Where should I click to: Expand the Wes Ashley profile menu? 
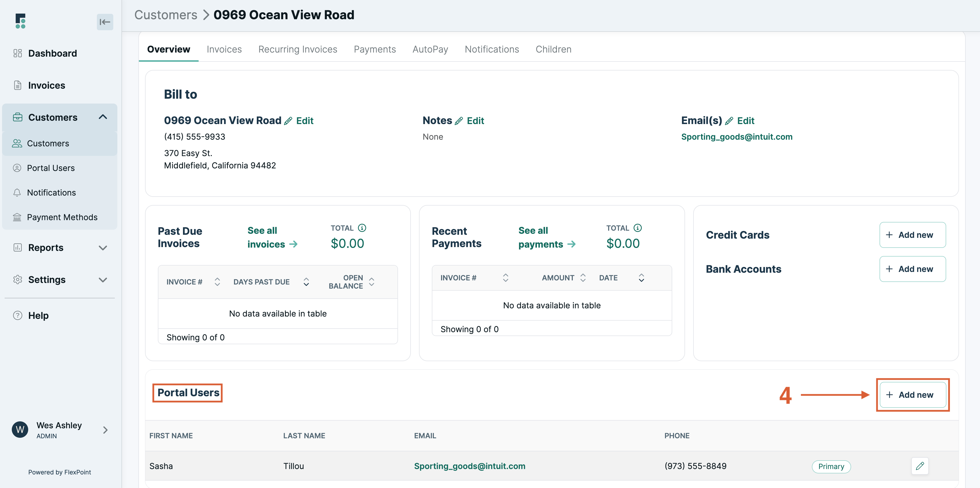click(105, 430)
